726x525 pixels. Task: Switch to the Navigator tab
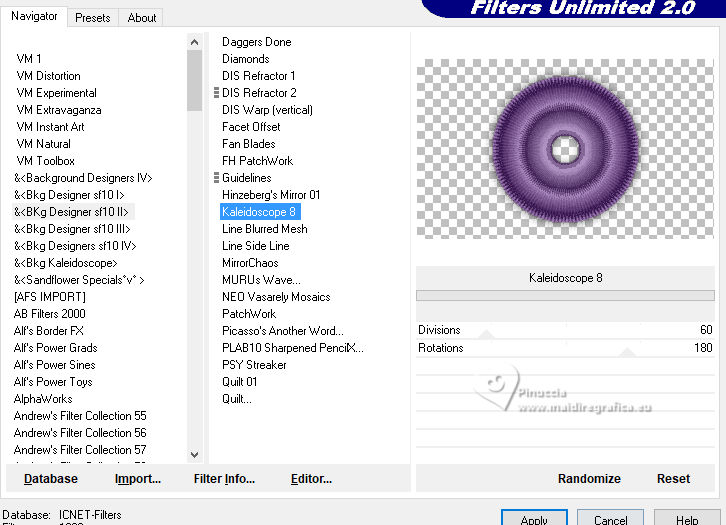click(x=34, y=17)
